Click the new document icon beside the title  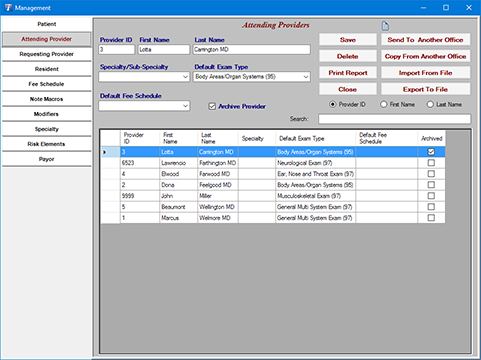pos(385,26)
